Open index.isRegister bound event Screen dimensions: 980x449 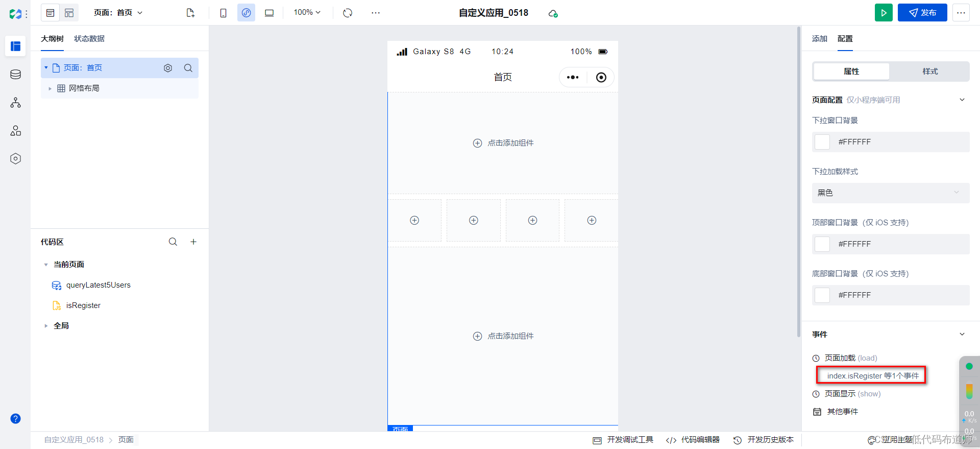click(x=872, y=376)
